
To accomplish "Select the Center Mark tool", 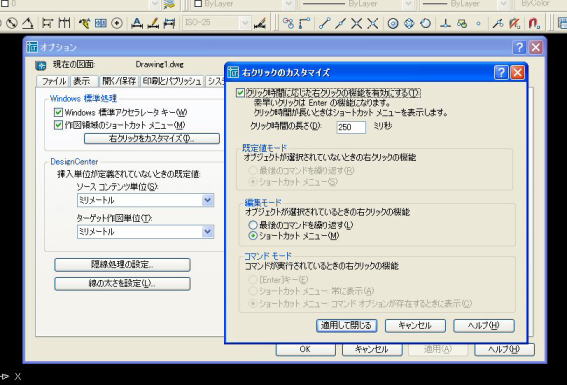I will coord(117,23).
